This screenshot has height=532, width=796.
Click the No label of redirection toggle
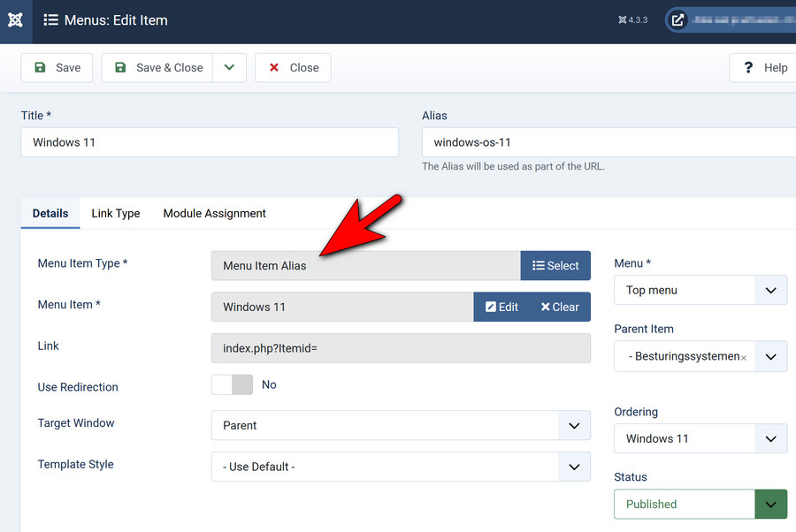tap(269, 384)
